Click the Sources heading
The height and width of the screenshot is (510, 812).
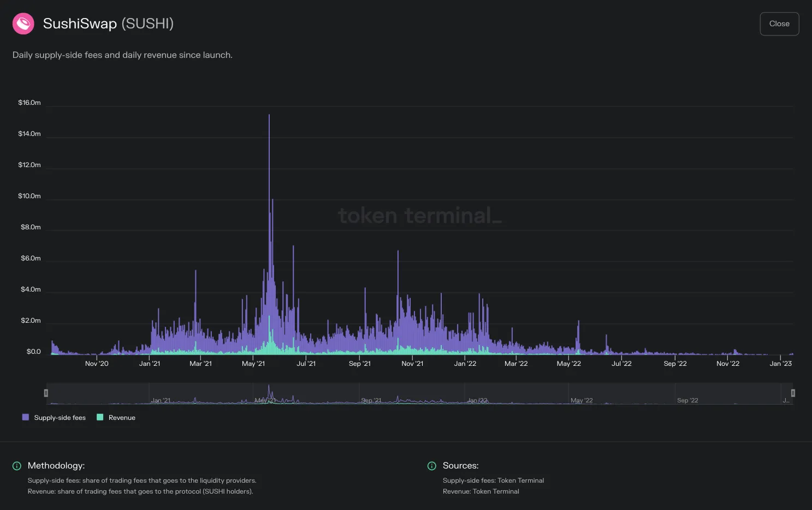click(x=461, y=466)
